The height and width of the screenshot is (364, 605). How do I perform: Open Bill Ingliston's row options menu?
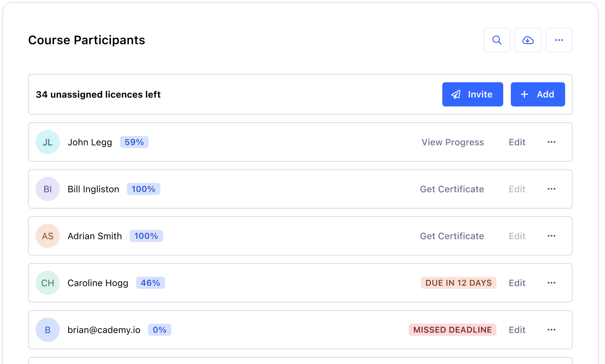click(x=551, y=189)
